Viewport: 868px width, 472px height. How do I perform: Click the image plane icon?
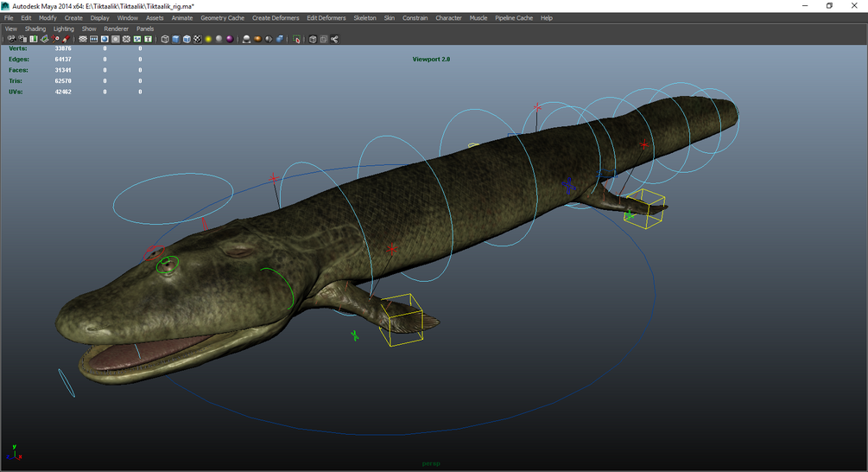coord(44,40)
